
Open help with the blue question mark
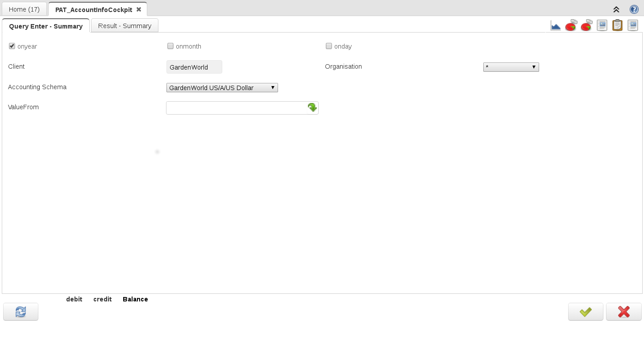(x=634, y=9)
